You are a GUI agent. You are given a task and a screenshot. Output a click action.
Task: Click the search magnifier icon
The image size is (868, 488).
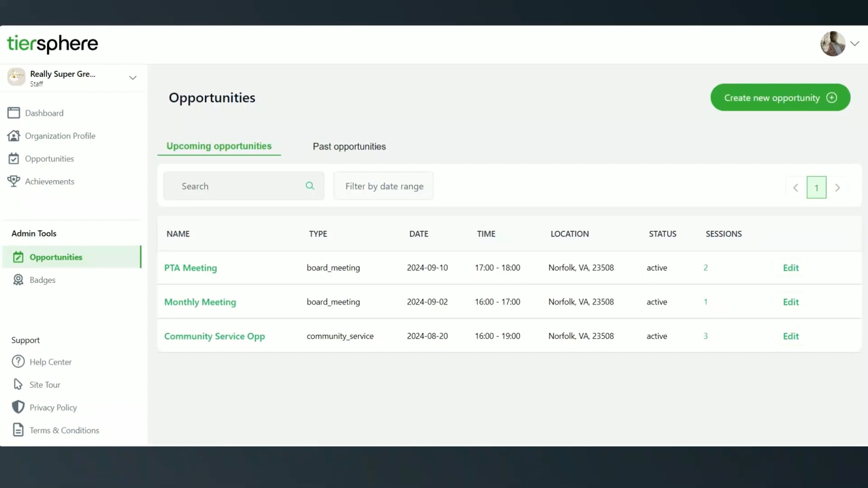click(x=310, y=186)
